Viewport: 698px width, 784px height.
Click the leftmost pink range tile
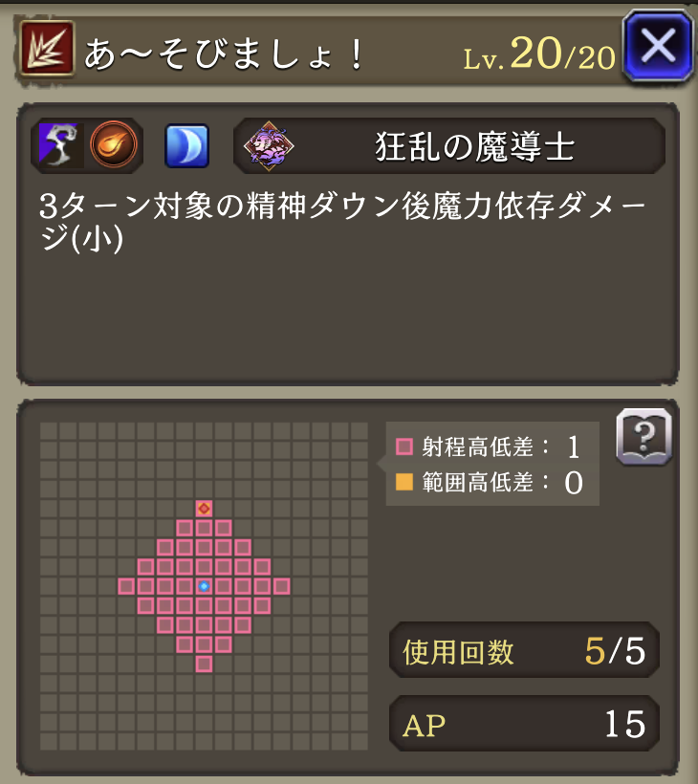click(126, 586)
